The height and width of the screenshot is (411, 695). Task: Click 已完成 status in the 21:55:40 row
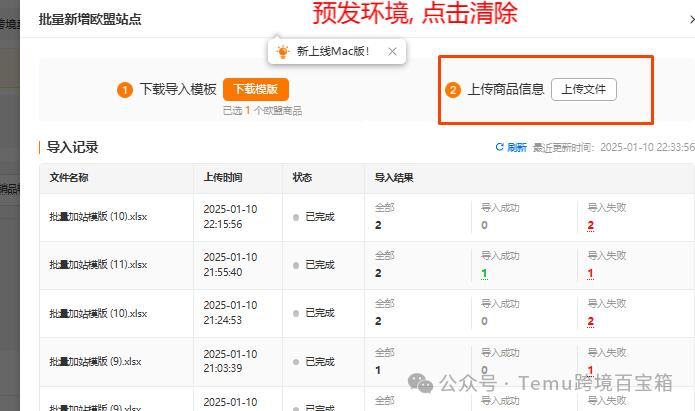[x=320, y=265]
